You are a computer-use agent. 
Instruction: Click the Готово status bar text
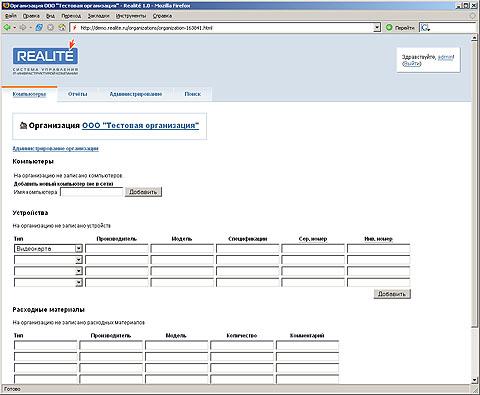[12, 389]
